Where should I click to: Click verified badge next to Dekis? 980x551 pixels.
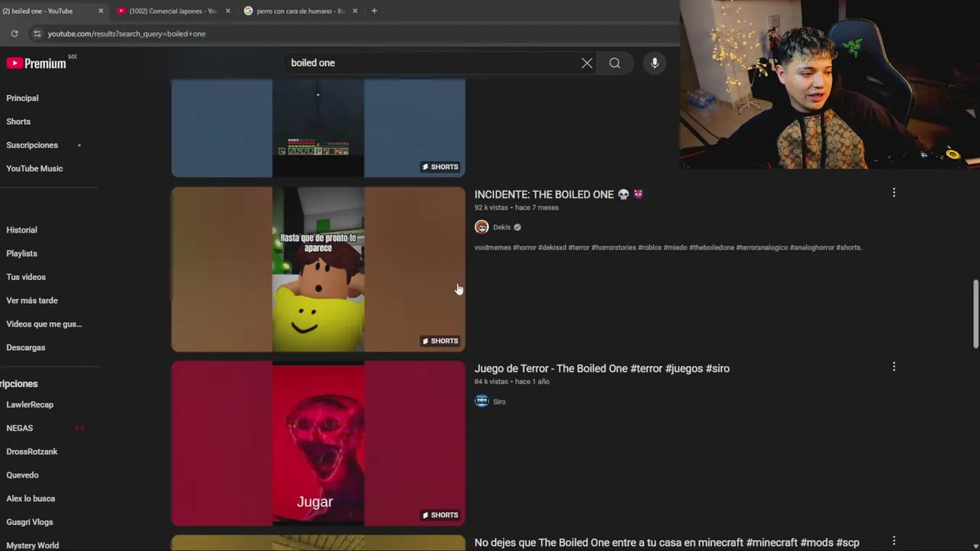[x=518, y=227]
